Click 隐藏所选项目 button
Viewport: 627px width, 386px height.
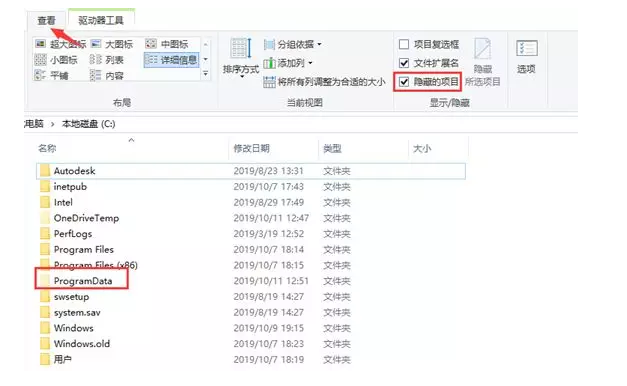(483, 62)
